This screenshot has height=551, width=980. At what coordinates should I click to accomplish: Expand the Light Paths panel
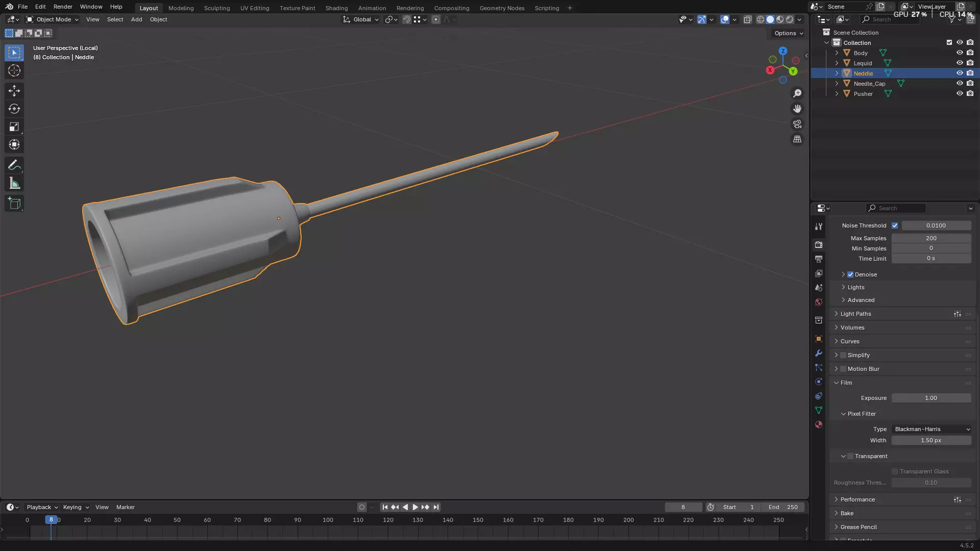[x=855, y=314]
